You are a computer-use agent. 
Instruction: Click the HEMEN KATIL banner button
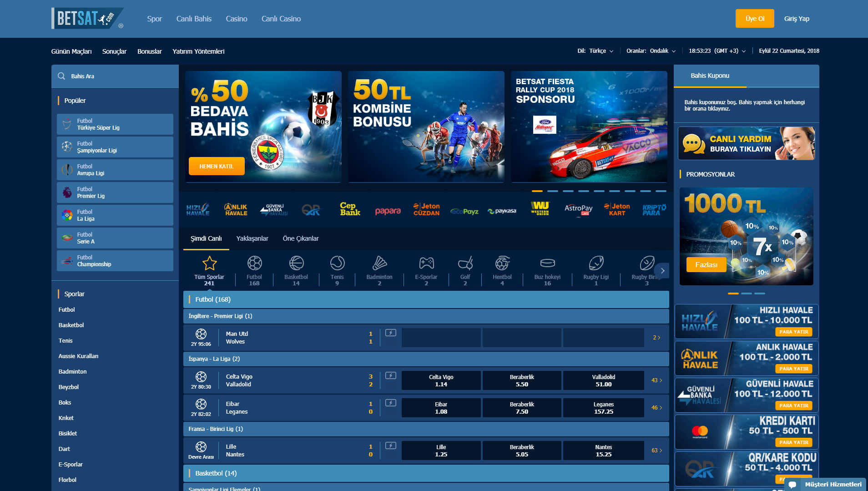click(x=217, y=166)
